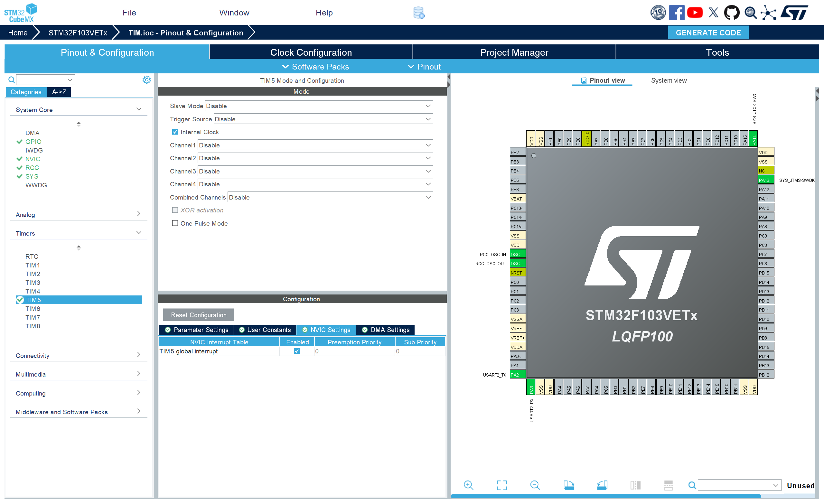
Task: Open the GitHub icon link
Action: pyautogui.click(x=731, y=13)
